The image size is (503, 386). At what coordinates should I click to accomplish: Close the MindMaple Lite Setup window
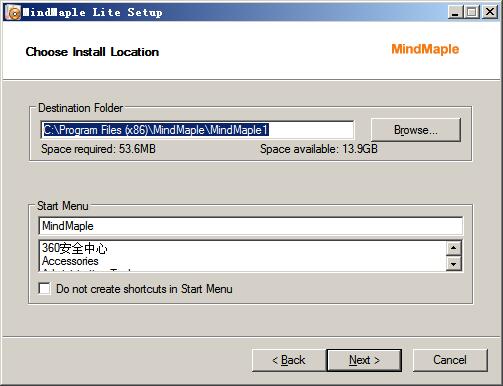point(490,12)
